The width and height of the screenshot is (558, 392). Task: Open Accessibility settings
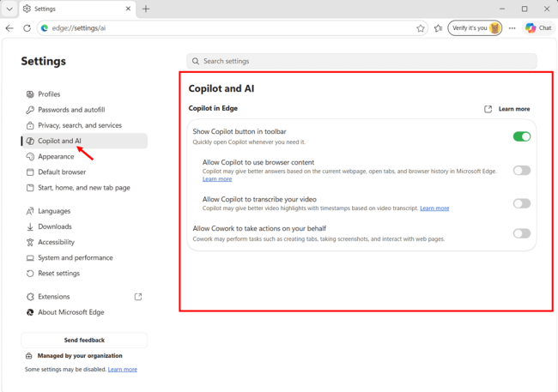click(84, 242)
